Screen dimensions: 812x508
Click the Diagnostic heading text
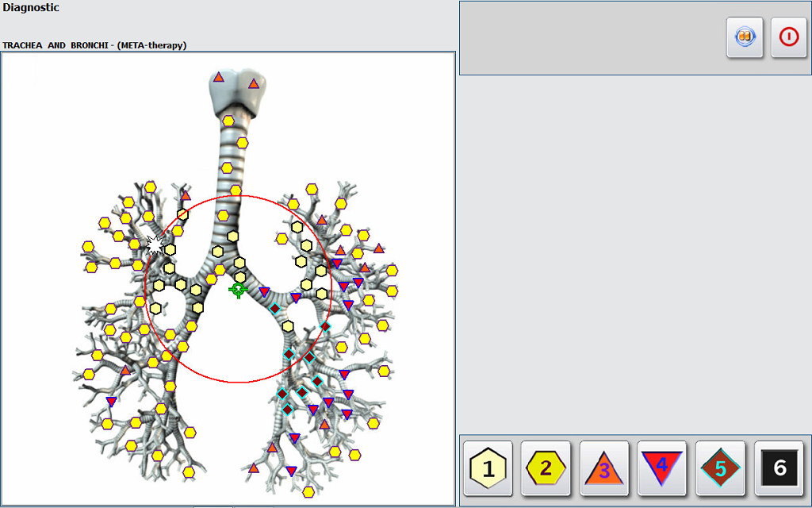click(x=31, y=8)
